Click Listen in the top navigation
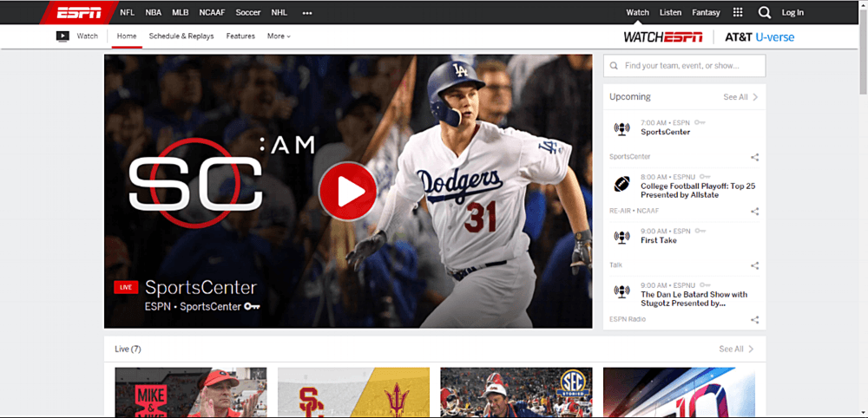This screenshot has height=418, width=868. coord(671,12)
